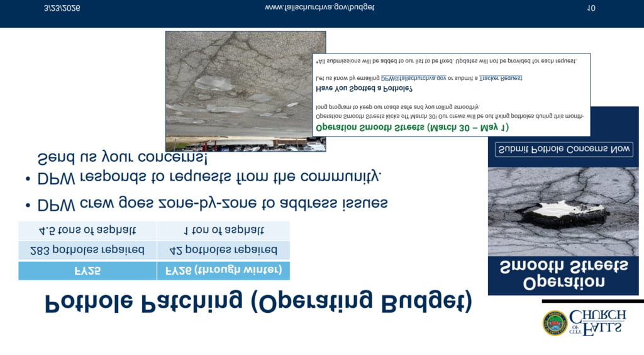Select the FY25 table header cell
644x355 pixels.
click(87, 271)
